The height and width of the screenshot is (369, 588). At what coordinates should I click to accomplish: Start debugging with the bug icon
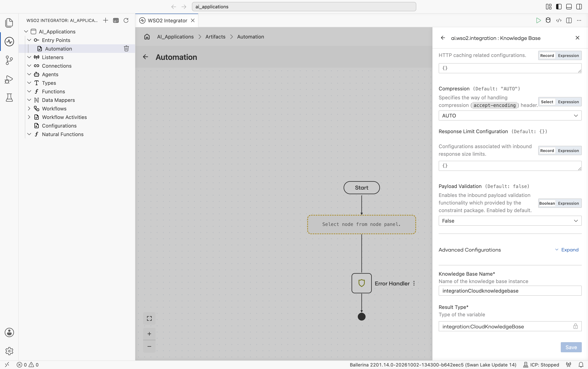[x=548, y=20]
